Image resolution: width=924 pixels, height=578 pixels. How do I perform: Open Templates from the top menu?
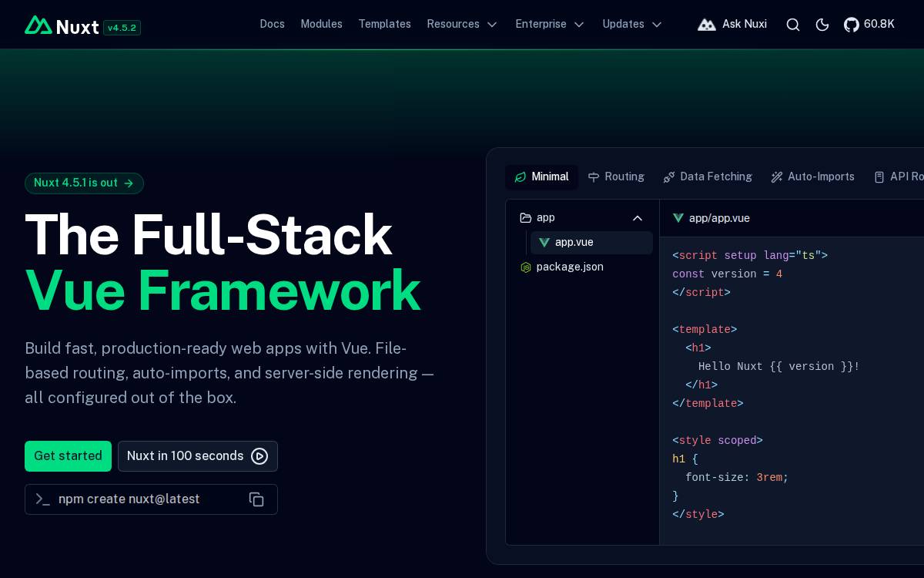click(384, 24)
